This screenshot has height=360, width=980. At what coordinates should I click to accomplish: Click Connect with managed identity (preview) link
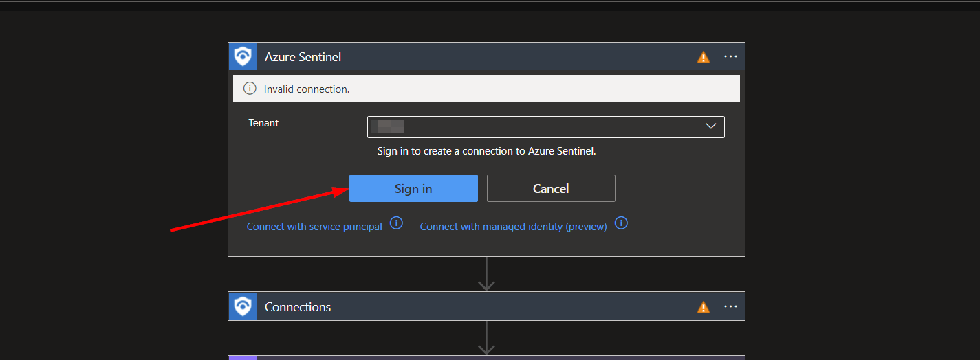[514, 227]
